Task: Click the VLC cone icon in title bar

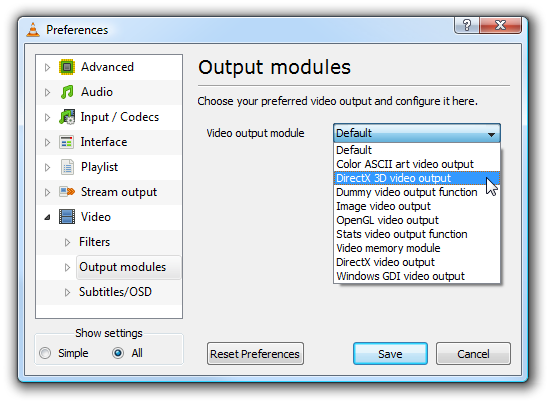Action: pos(33,30)
